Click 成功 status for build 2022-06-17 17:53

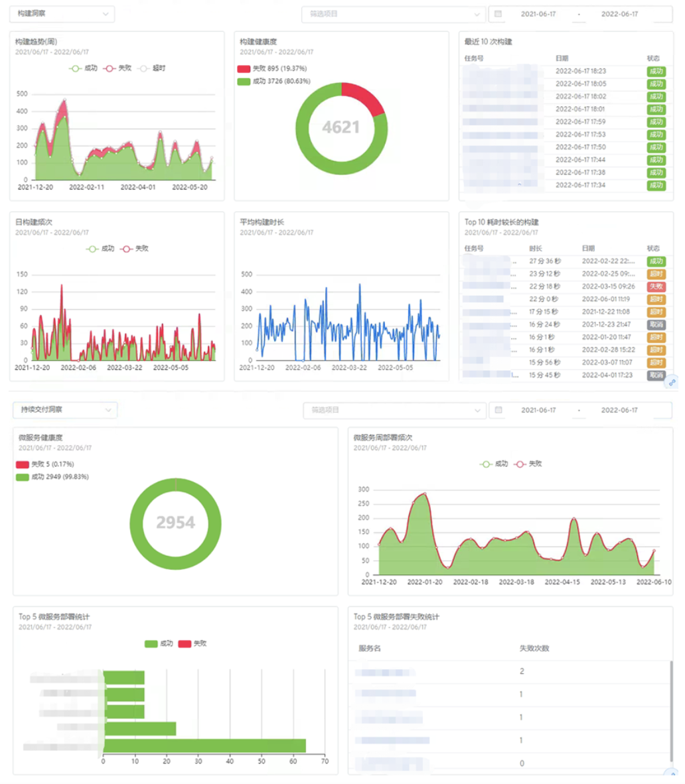tap(656, 135)
